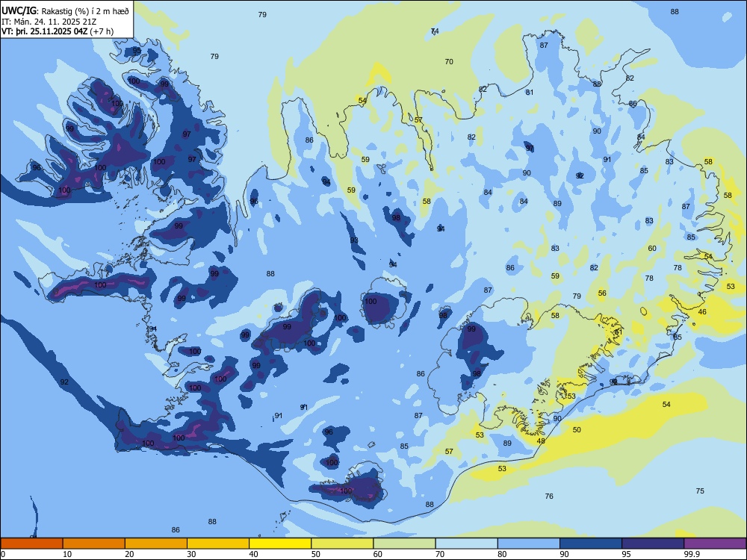Select the bright yellow 40–50 legend swatch
Image resolution: width=747 pixels, height=560 pixels.
point(280,544)
